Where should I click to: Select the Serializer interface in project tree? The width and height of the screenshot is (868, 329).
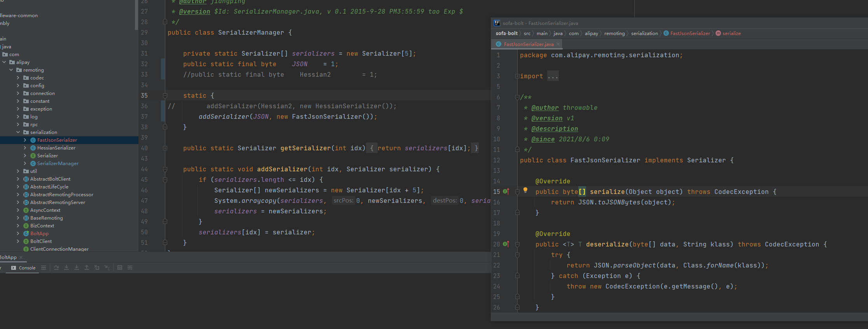(47, 156)
